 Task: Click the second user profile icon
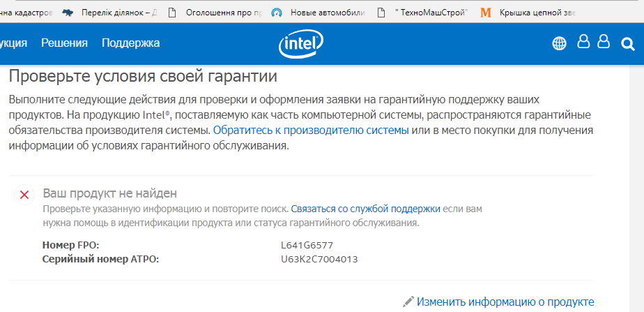point(604,41)
